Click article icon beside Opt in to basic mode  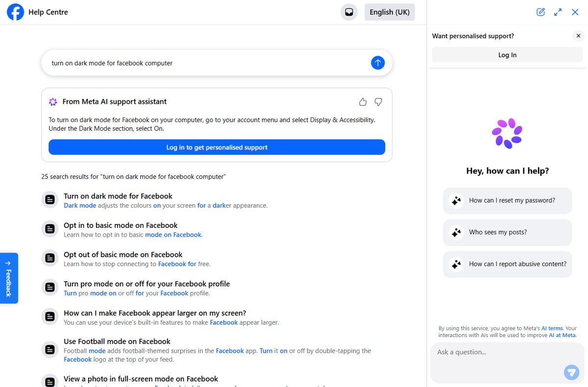pyautogui.click(x=50, y=229)
